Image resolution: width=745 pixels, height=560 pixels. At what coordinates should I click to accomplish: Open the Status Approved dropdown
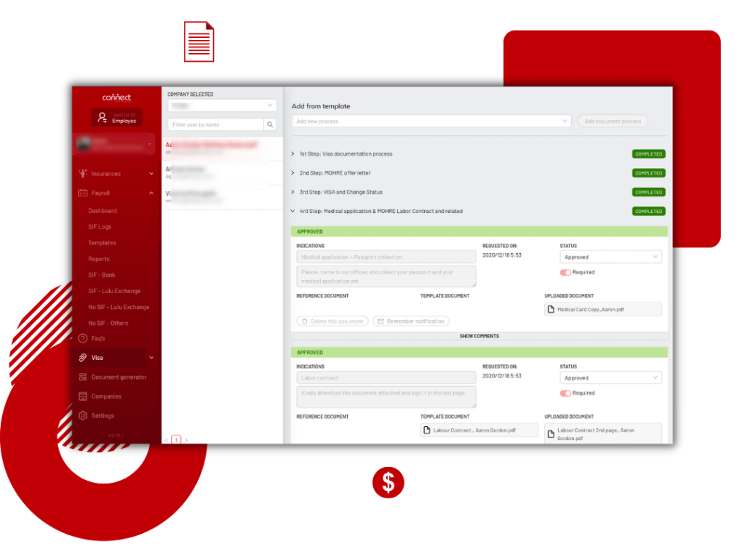tap(610, 256)
